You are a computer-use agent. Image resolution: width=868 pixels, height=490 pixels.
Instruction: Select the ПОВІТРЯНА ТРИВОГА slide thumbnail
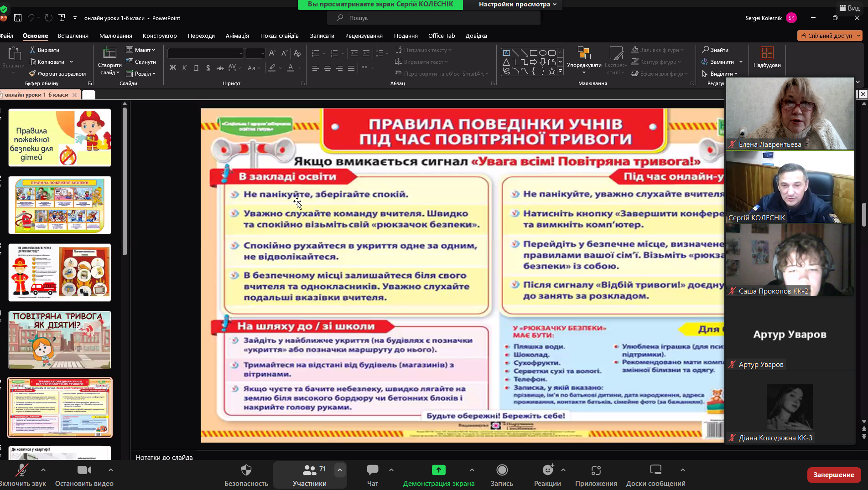(60, 340)
